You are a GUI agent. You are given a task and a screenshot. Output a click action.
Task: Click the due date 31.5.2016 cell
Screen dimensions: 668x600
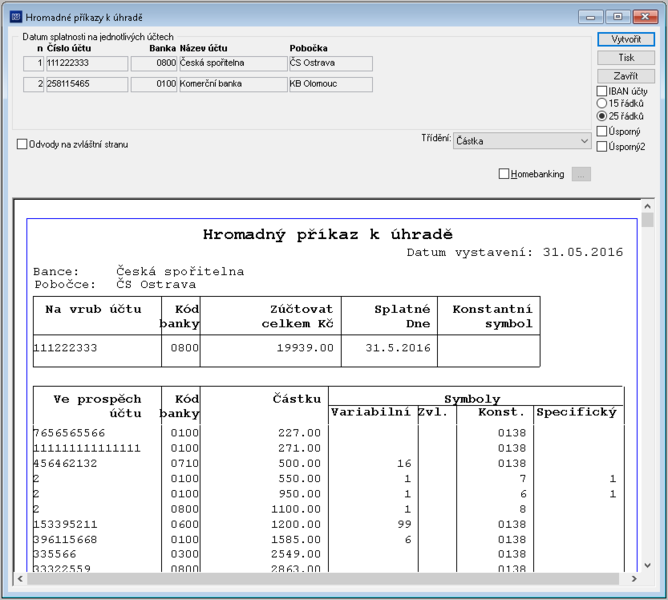[398, 348]
